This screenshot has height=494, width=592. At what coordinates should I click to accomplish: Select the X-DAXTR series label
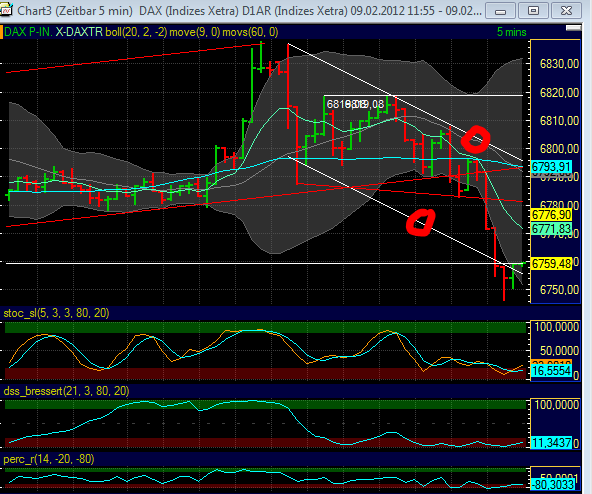click(79, 32)
